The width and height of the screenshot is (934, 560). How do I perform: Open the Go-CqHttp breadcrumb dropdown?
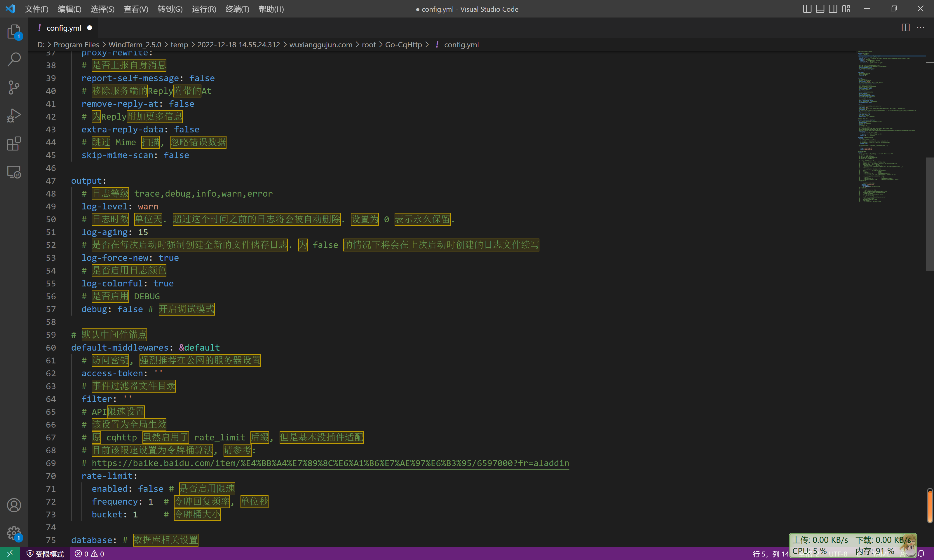tap(404, 45)
